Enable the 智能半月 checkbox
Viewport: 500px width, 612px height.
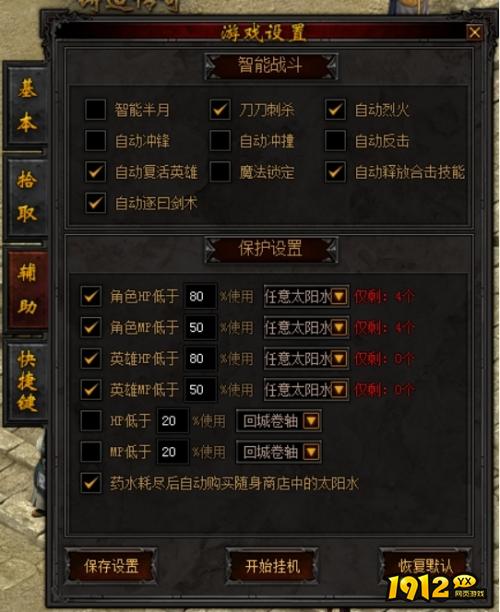tap(95, 109)
